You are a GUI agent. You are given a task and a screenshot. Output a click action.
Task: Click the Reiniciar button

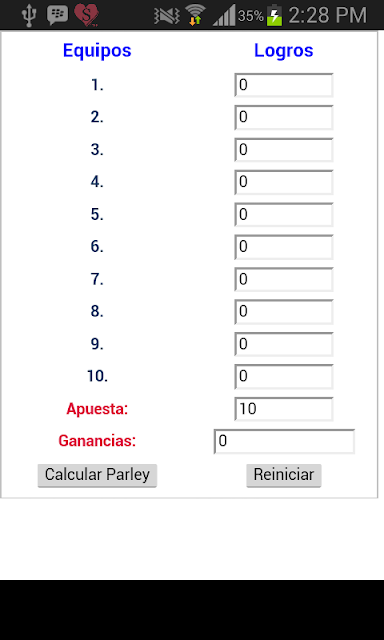pyautogui.click(x=284, y=475)
